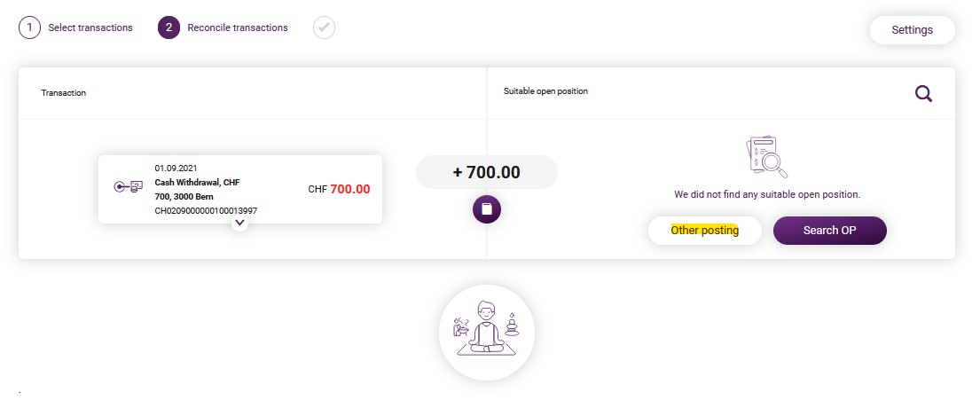Open the Settings button

[x=913, y=30]
